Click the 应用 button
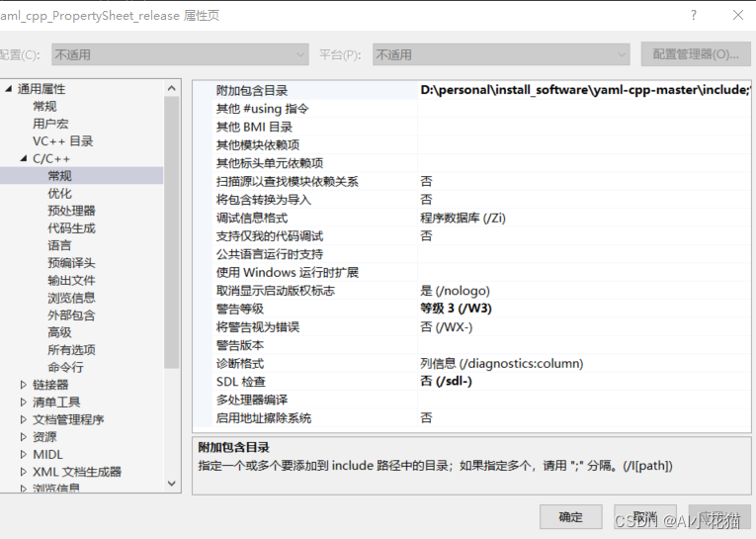 [x=718, y=517]
